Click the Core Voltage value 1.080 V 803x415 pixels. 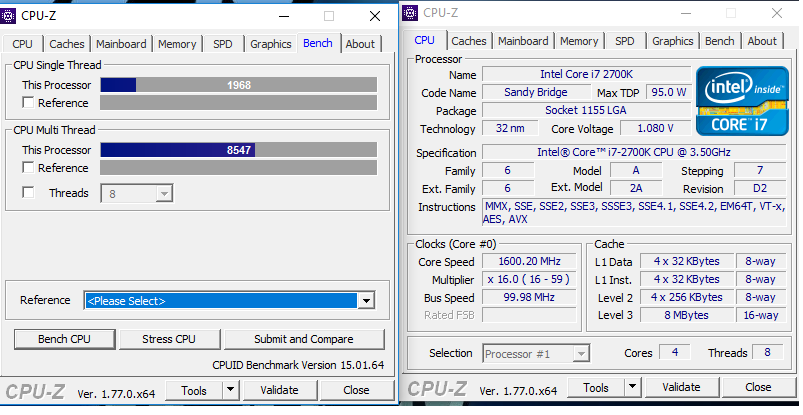(x=656, y=128)
